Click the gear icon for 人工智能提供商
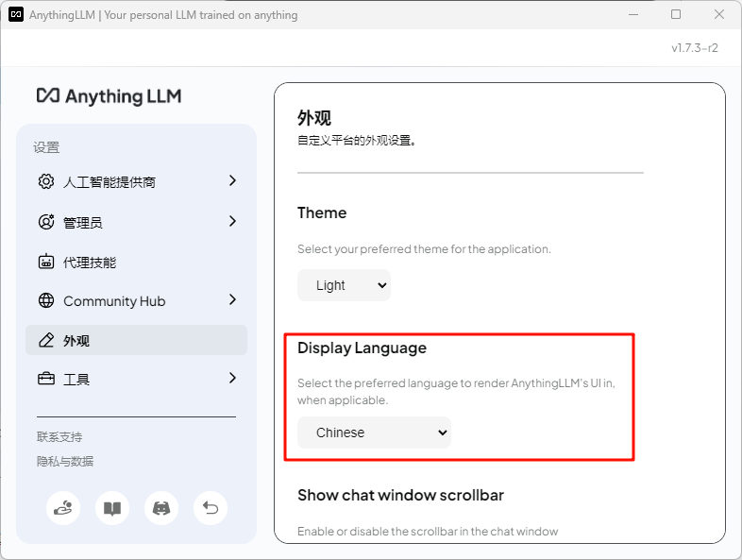The width and height of the screenshot is (742, 560). [46, 181]
